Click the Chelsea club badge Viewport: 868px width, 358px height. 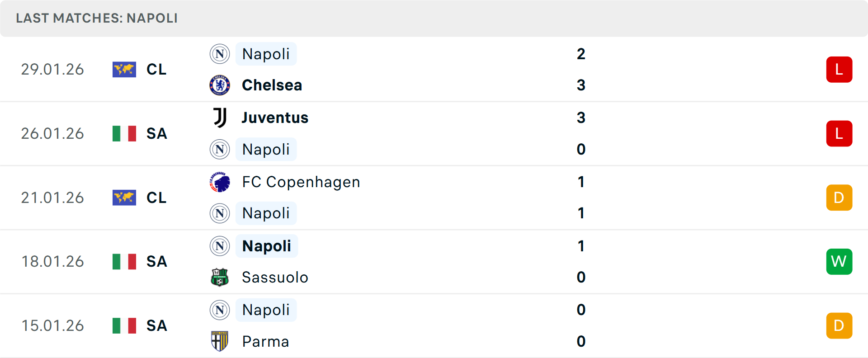[x=220, y=85]
